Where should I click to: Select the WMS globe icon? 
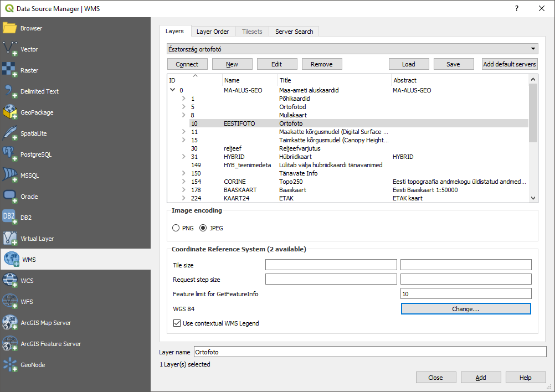(x=11, y=259)
